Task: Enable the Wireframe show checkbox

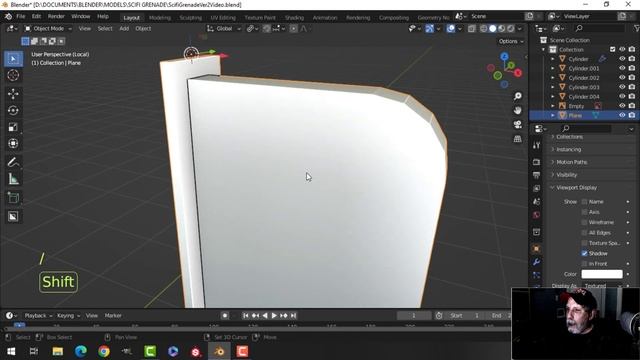Action: click(x=584, y=222)
